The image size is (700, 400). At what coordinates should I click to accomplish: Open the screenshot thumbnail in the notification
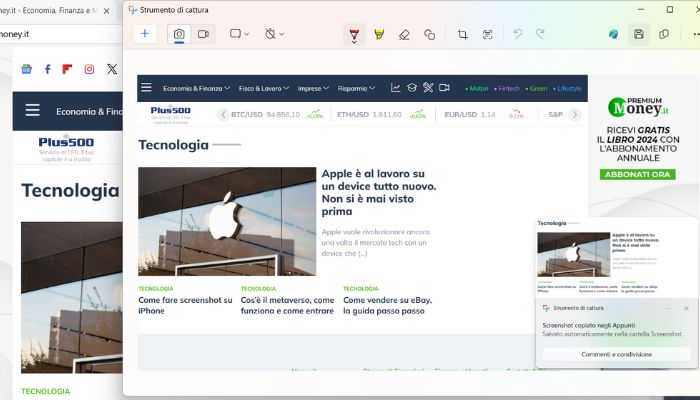(x=616, y=258)
